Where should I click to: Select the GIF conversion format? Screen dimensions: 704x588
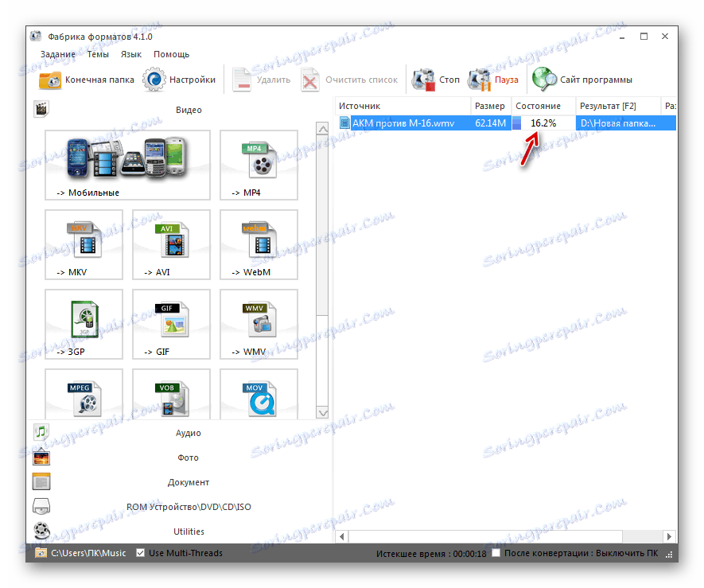tap(171, 324)
